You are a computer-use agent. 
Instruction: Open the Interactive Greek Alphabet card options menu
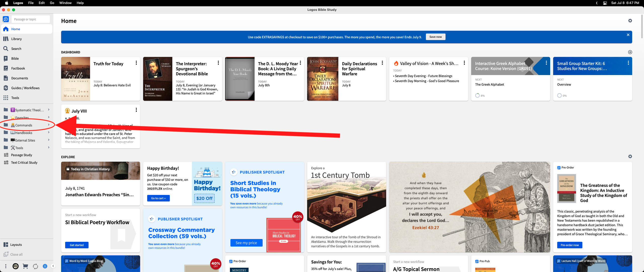tap(546, 63)
